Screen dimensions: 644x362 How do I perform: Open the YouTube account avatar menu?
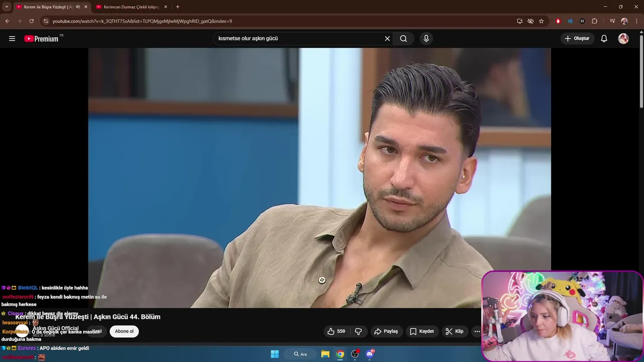point(623,39)
